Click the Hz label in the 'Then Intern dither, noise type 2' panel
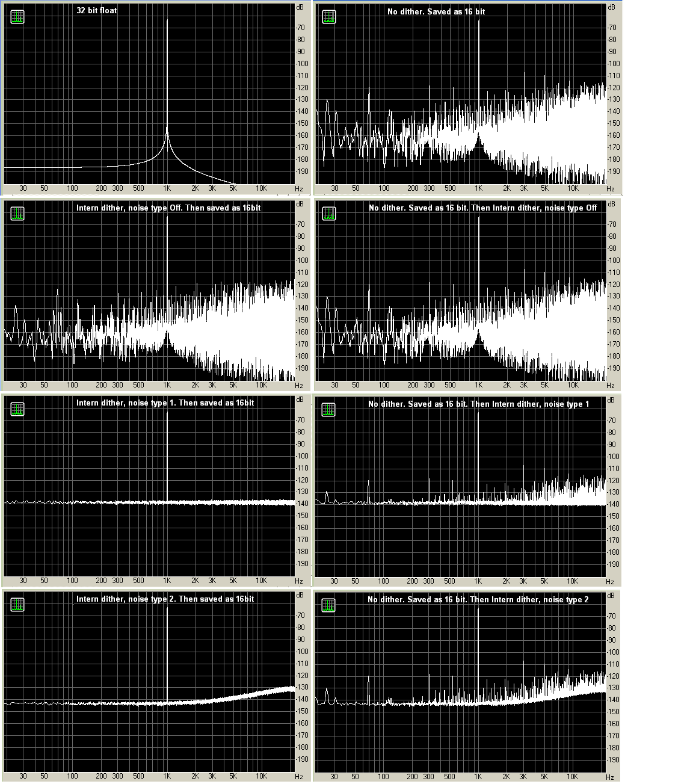 point(610,777)
